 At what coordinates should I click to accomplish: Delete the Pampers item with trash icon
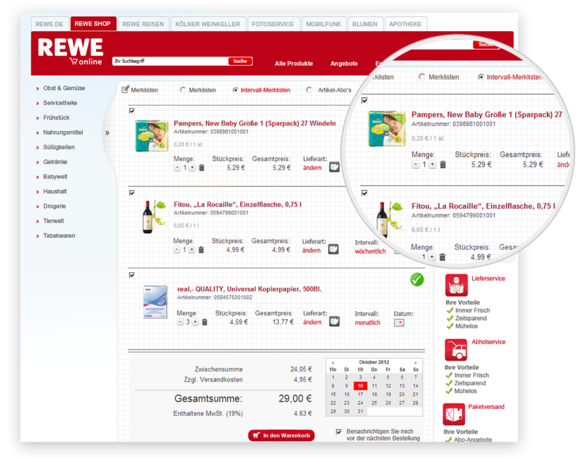pos(202,168)
